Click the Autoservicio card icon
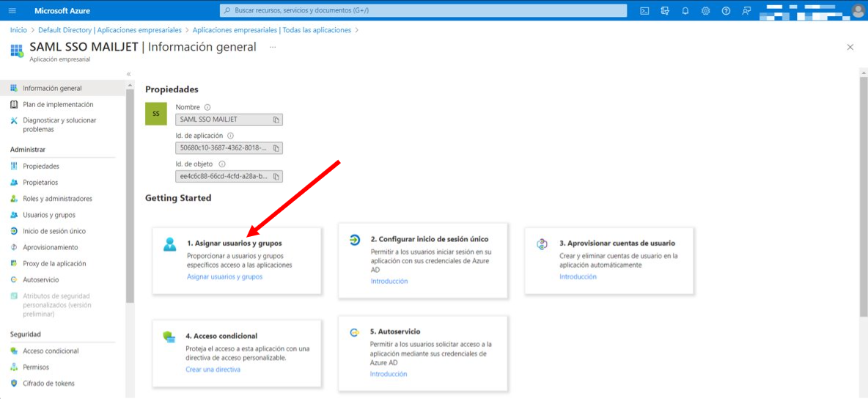The height and width of the screenshot is (399, 868). click(x=354, y=332)
